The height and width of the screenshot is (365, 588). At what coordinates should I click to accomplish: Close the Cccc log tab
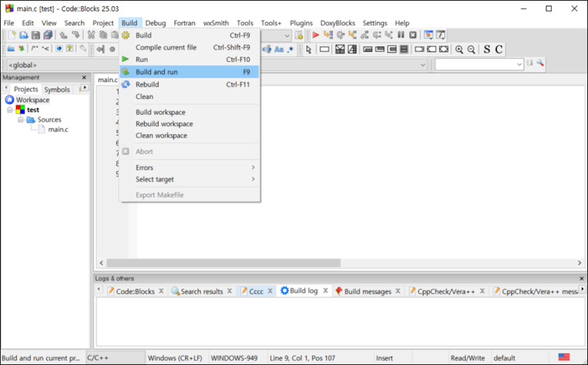pos(270,291)
